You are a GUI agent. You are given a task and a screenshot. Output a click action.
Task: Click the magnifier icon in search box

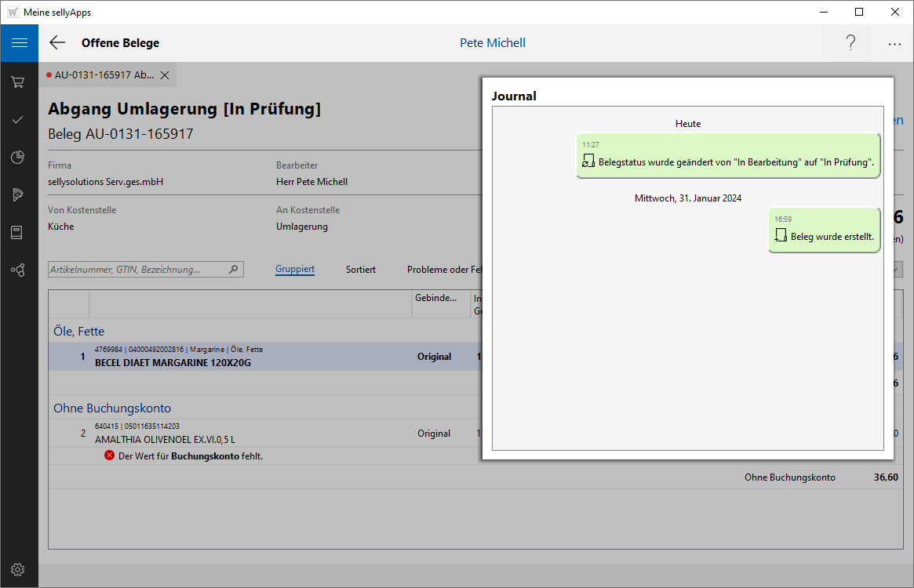click(233, 270)
